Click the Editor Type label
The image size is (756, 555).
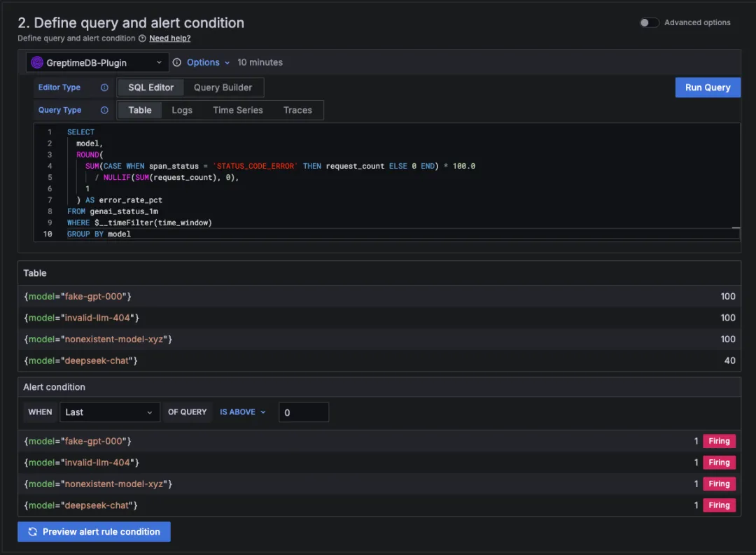(x=59, y=87)
